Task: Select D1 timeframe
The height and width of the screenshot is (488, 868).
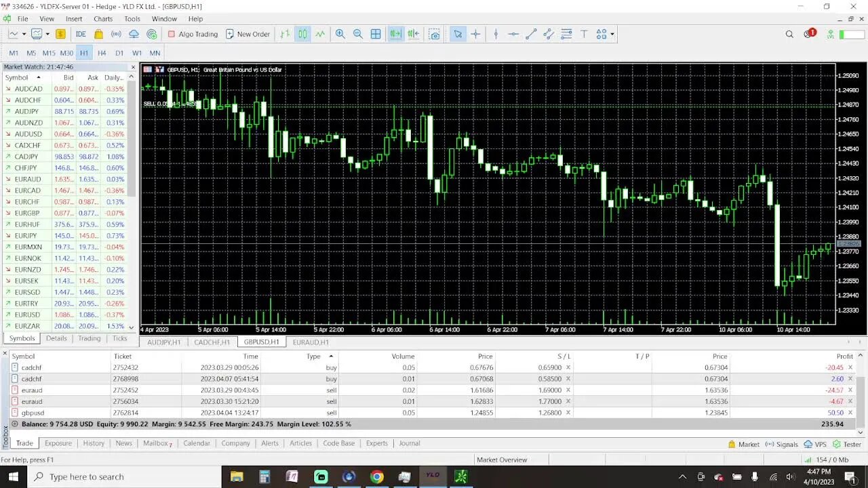Action: (119, 53)
